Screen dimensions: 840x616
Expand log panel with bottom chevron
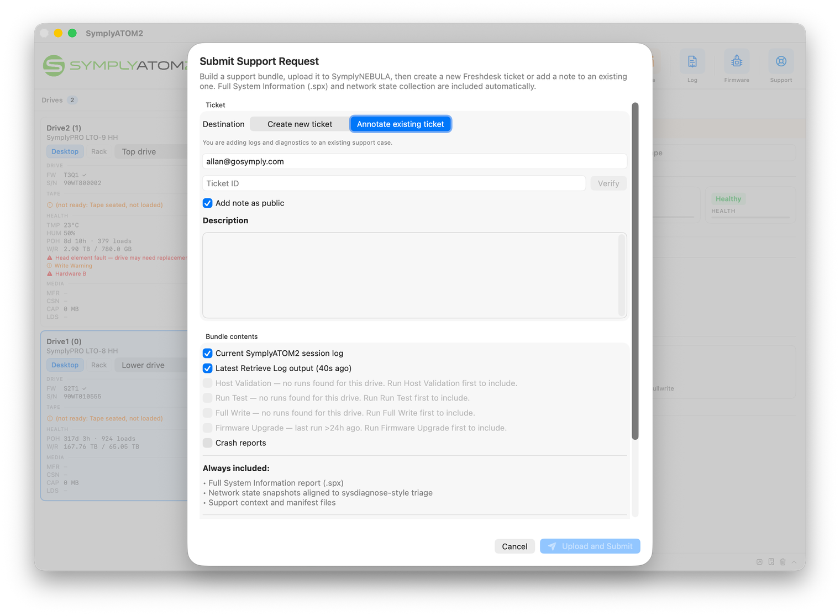(794, 562)
